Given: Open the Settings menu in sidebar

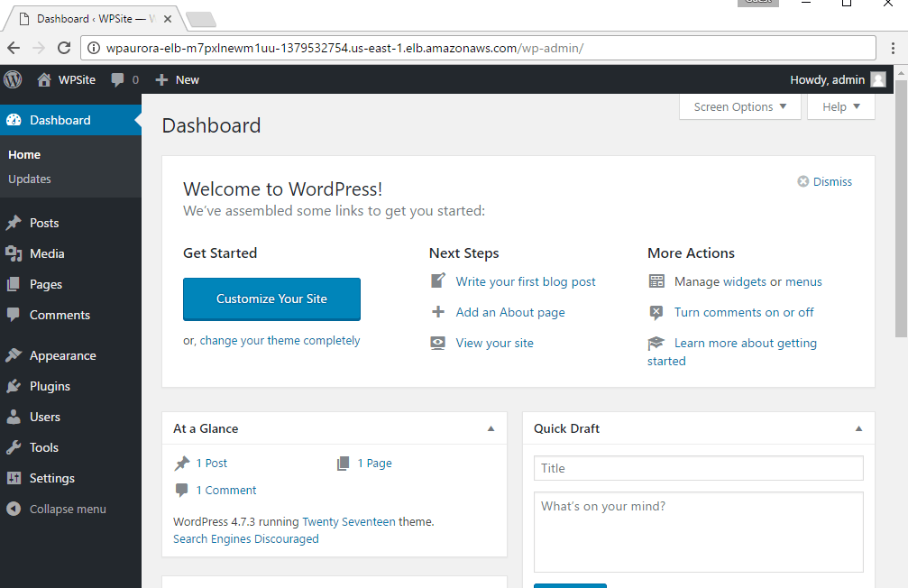Looking at the screenshot, I should (51, 478).
